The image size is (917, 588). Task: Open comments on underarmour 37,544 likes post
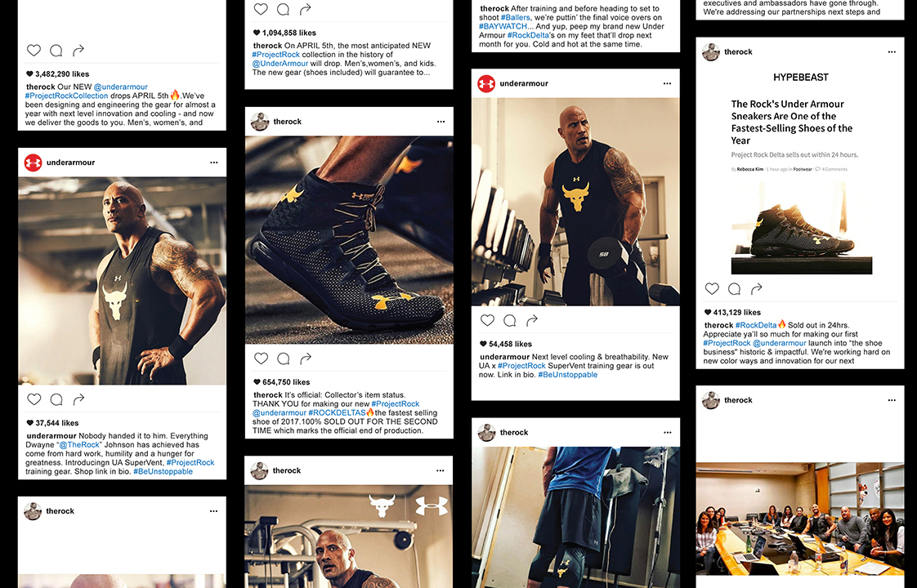[56, 399]
